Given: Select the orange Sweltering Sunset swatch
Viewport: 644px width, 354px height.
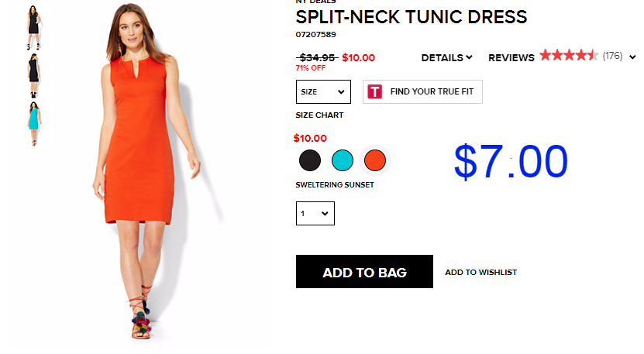Looking at the screenshot, I should pyautogui.click(x=374, y=160).
